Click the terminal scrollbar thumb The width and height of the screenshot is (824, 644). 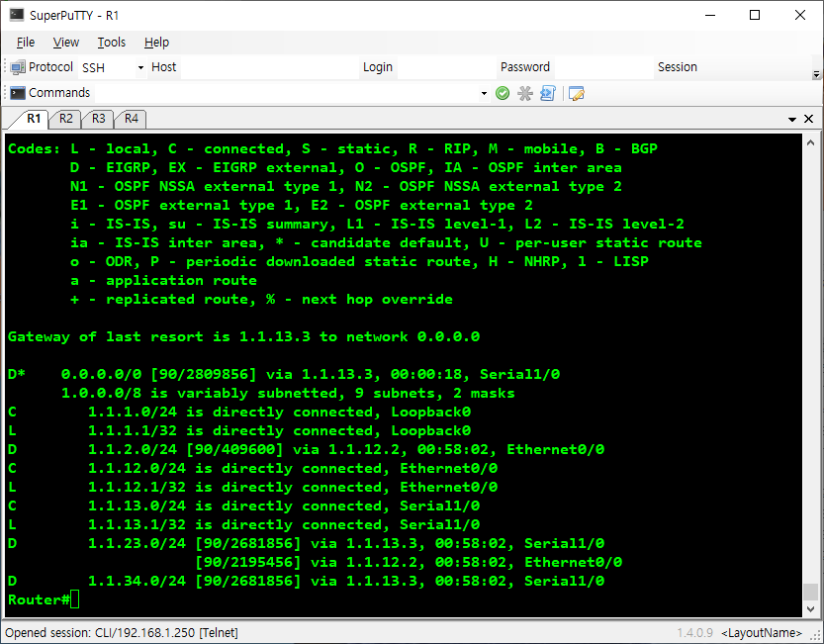pyautogui.click(x=810, y=592)
